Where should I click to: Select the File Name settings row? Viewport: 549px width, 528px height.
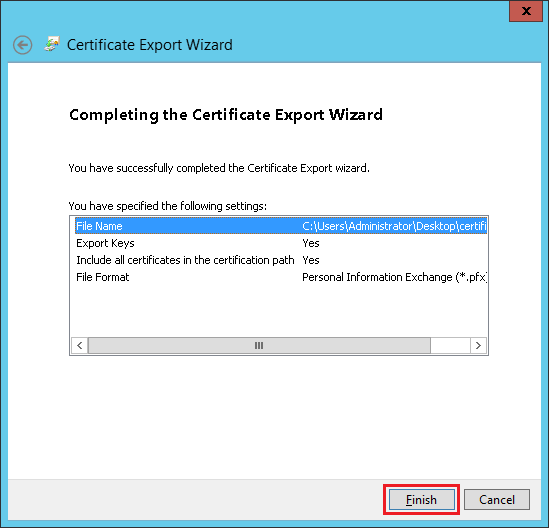point(281,226)
